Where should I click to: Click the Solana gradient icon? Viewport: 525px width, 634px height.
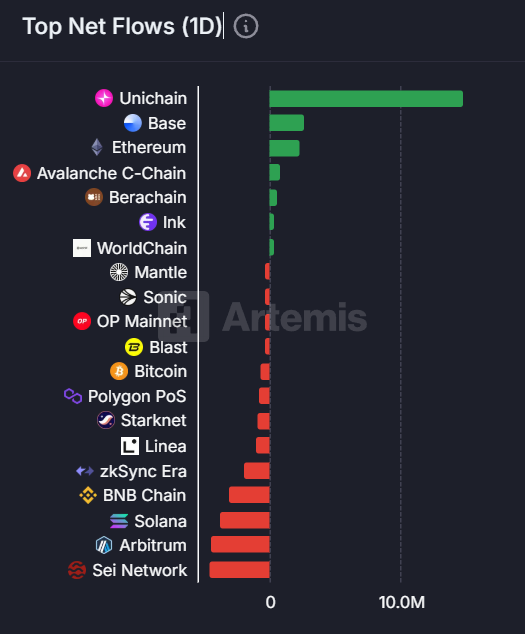pyautogui.click(x=119, y=521)
